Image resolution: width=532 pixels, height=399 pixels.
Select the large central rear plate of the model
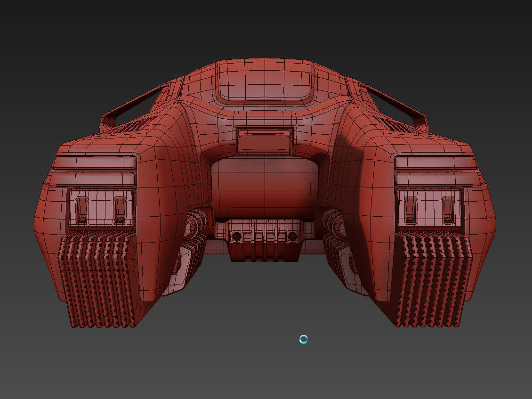point(265,188)
